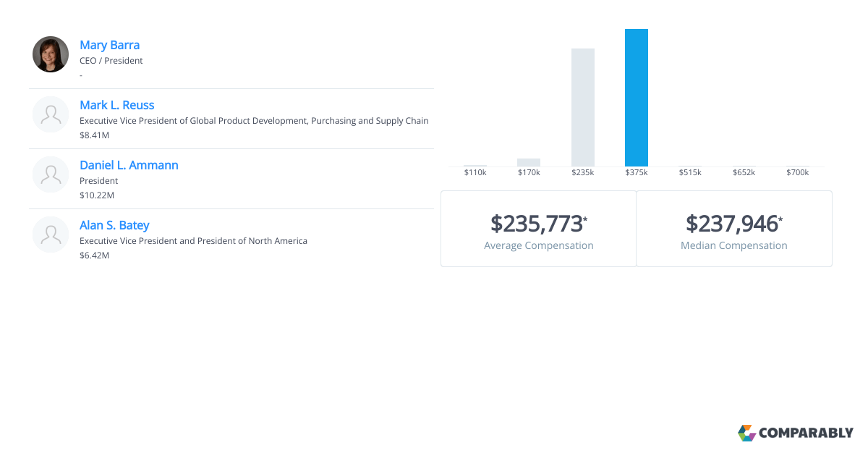
Task: Click the Average Compensation card
Action: pos(538,229)
